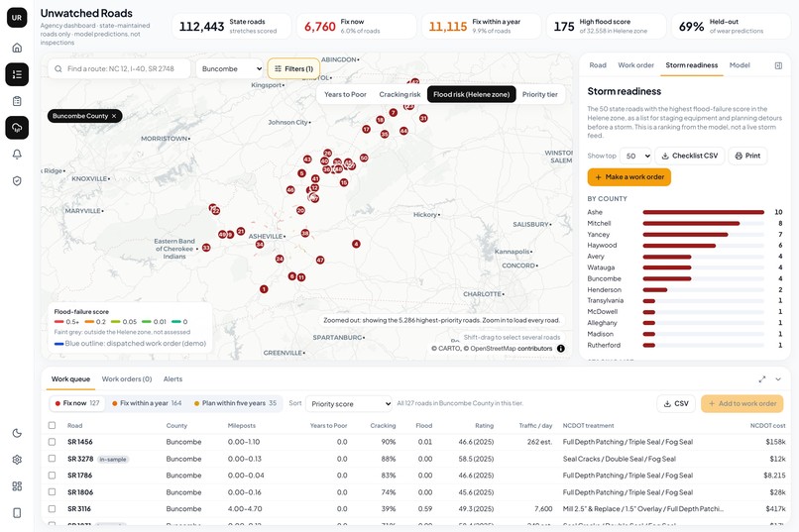Click the map attribution info icon
The height and width of the screenshot is (532, 799).
point(560,349)
